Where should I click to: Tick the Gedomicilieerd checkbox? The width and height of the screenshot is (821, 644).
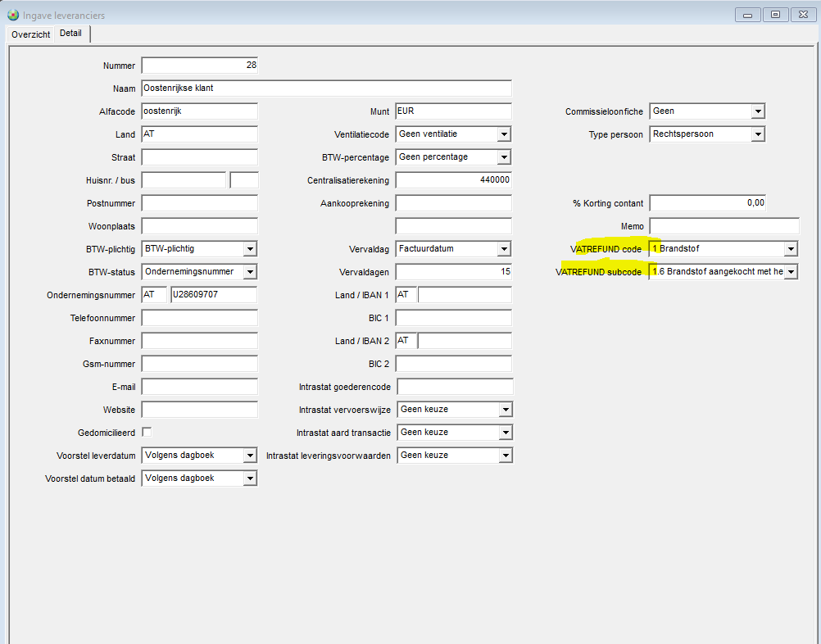pos(147,433)
